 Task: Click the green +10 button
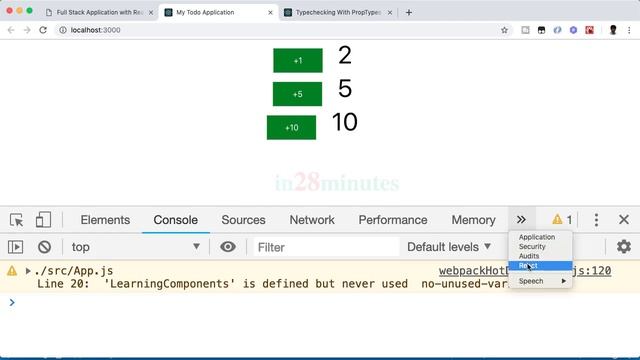(x=291, y=127)
